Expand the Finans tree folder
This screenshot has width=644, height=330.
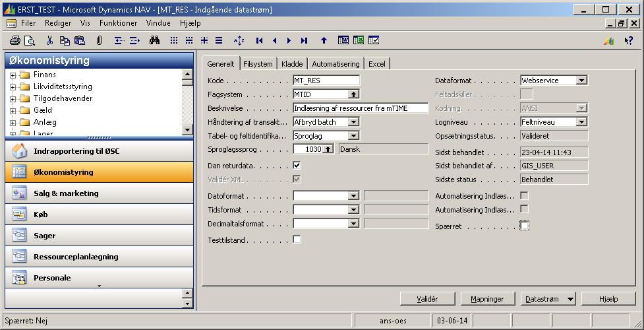coord(13,75)
